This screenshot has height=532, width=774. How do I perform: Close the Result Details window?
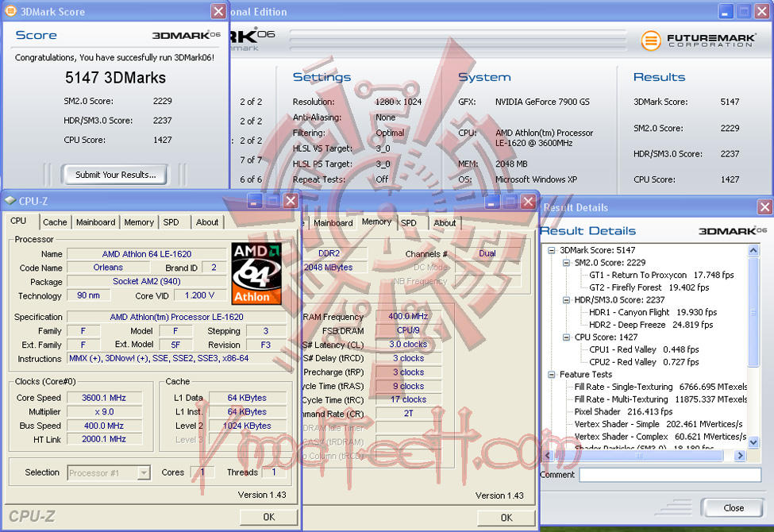pyautogui.click(x=764, y=207)
